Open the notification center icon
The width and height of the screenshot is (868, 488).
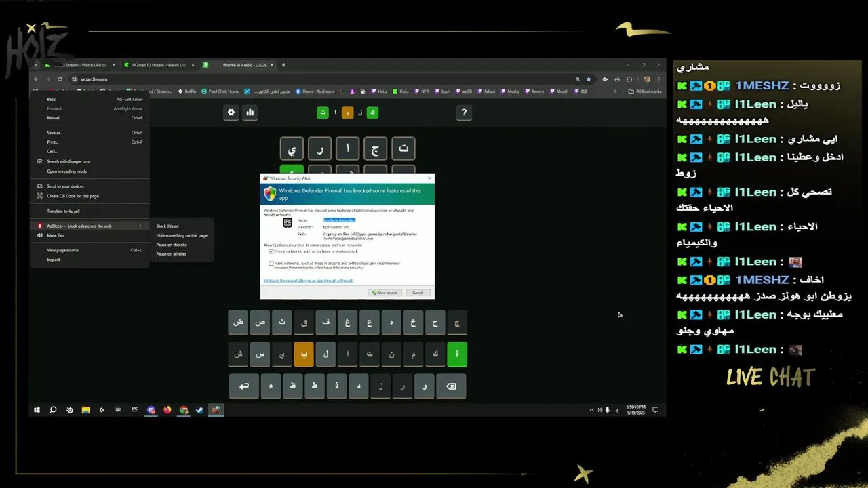(x=655, y=410)
